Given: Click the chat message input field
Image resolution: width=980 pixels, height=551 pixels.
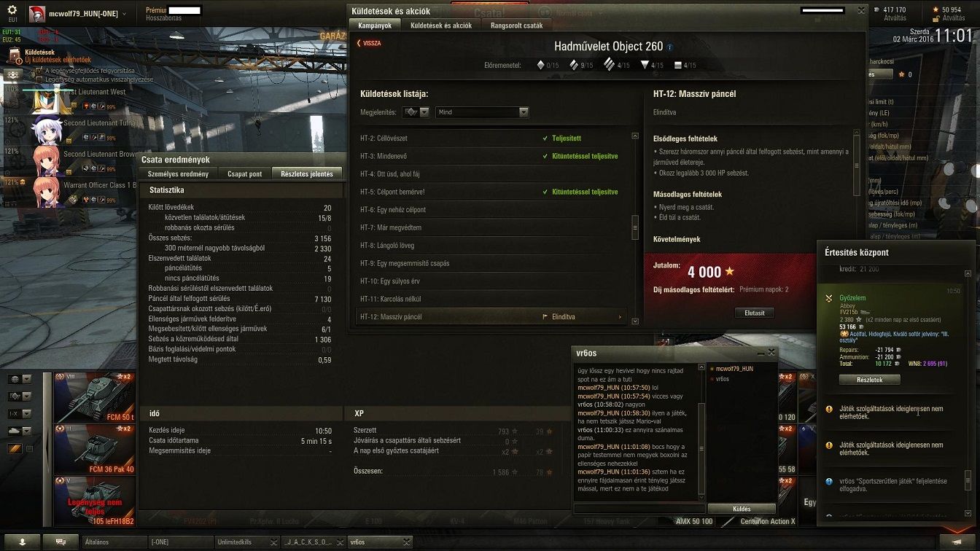Looking at the screenshot, I should [639, 509].
